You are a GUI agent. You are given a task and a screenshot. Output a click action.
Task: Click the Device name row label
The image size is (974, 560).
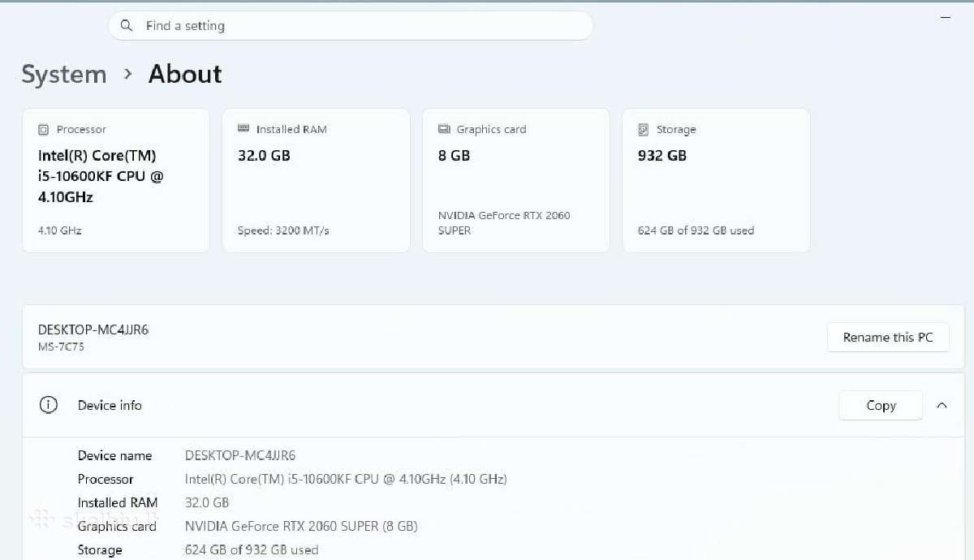click(114, 455)
